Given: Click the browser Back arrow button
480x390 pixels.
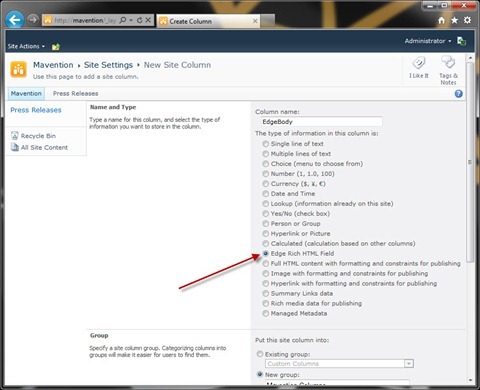Looking at the screenshot, I should tap(15, 20).
